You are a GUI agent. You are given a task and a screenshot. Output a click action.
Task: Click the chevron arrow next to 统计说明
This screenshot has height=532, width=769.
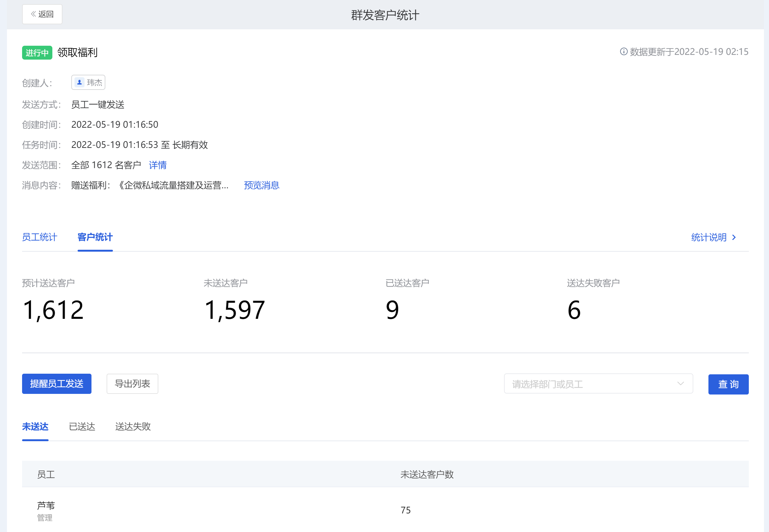[x=734, y=237]
